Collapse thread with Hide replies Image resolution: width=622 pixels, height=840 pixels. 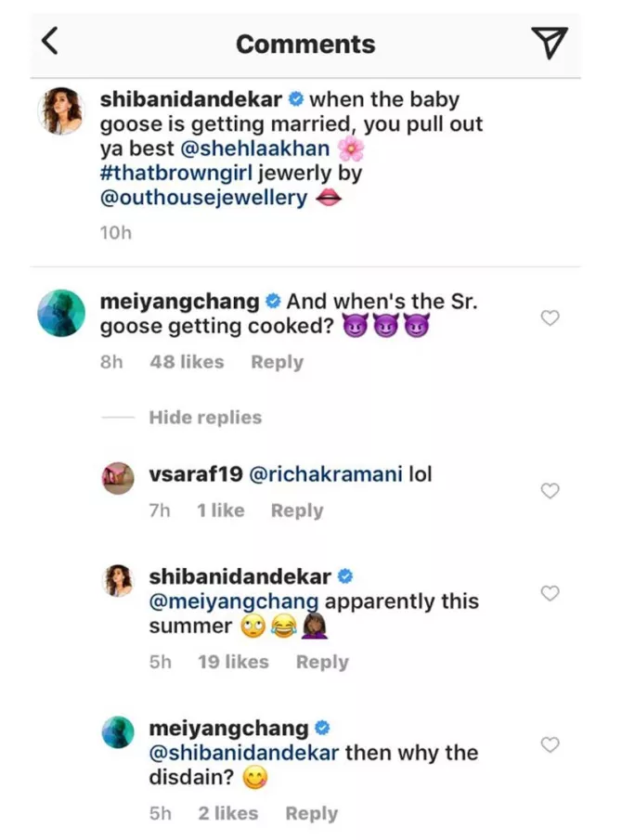(x=205, y=418)
